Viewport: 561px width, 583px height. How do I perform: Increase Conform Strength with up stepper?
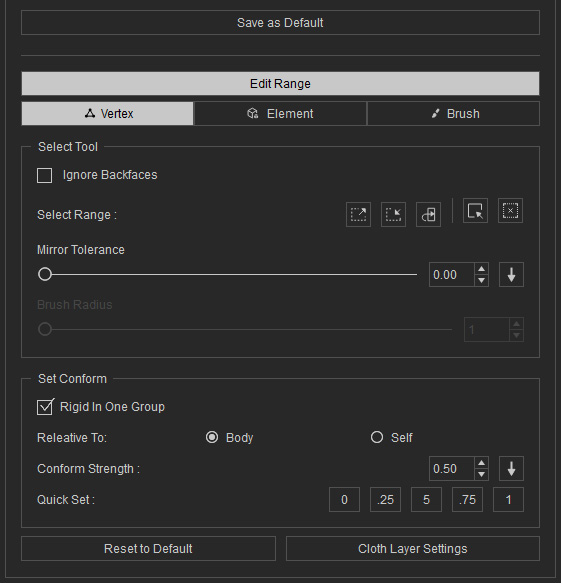coord(481,463)
